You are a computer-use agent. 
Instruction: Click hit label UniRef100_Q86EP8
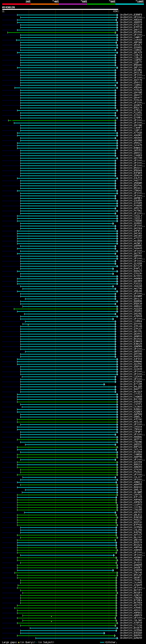(131, 22)
